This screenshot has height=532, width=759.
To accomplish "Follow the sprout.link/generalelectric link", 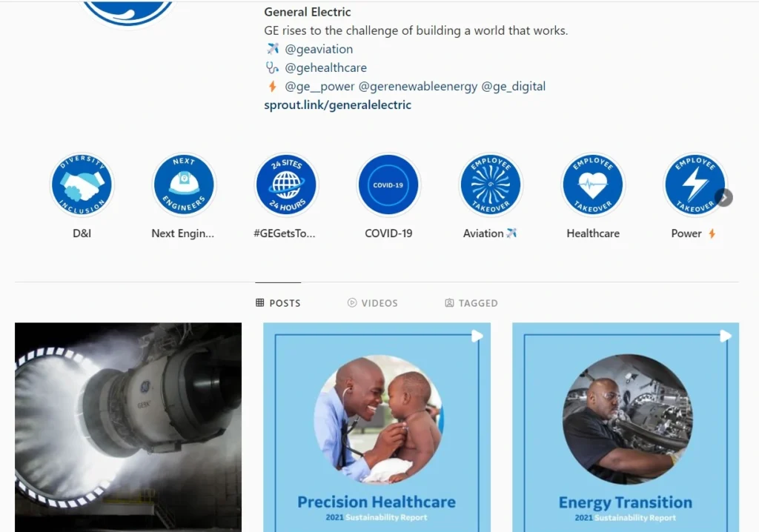I will pos(337,105).
